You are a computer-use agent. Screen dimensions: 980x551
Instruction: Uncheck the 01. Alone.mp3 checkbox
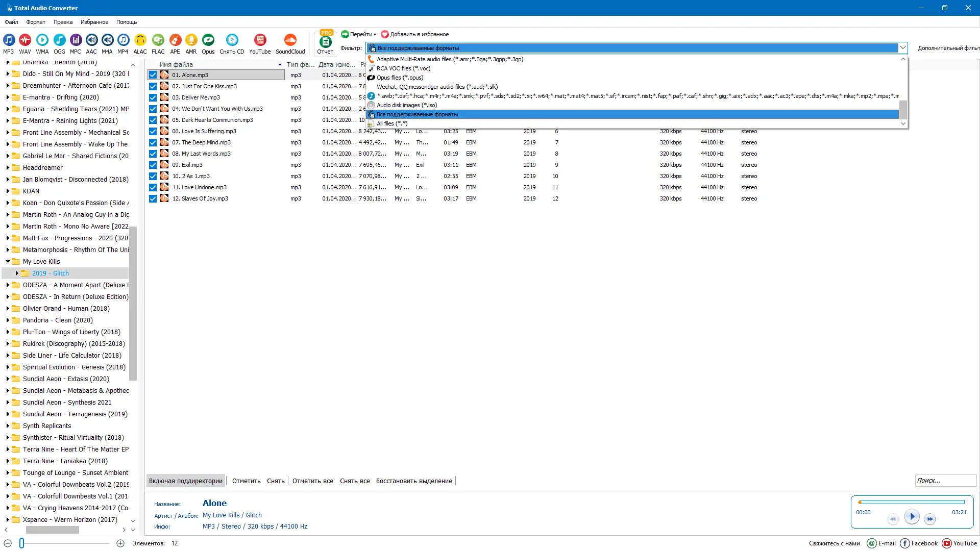point(153,75)
